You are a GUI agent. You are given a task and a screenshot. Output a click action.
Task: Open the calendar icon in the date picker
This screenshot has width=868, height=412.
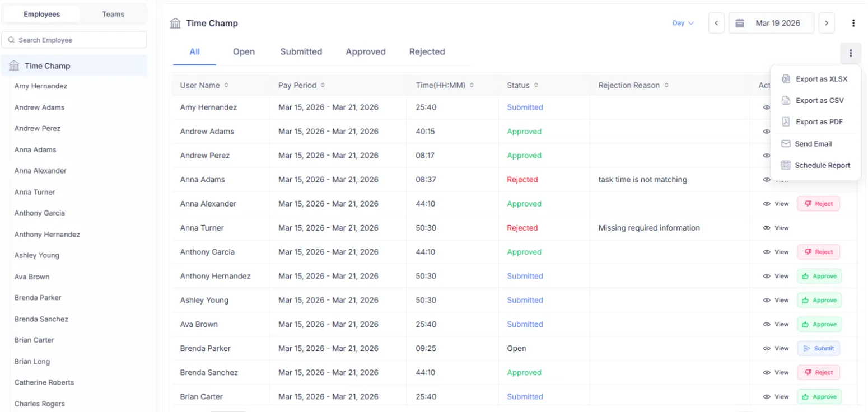click(740, 23)
